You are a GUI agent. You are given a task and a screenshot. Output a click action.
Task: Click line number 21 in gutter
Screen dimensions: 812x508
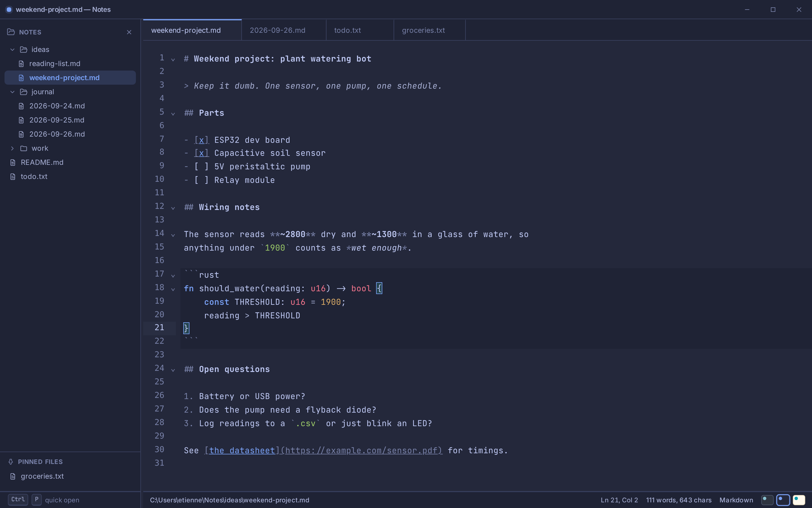159,328
